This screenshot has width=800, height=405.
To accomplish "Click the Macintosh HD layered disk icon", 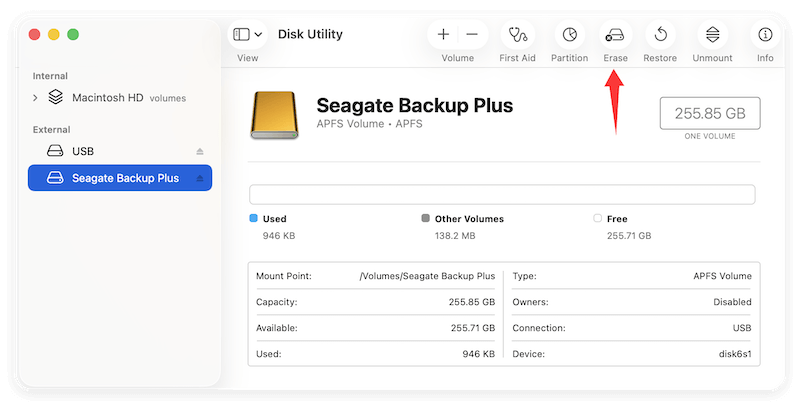I will pyautogui.click(x=56, y=97).
